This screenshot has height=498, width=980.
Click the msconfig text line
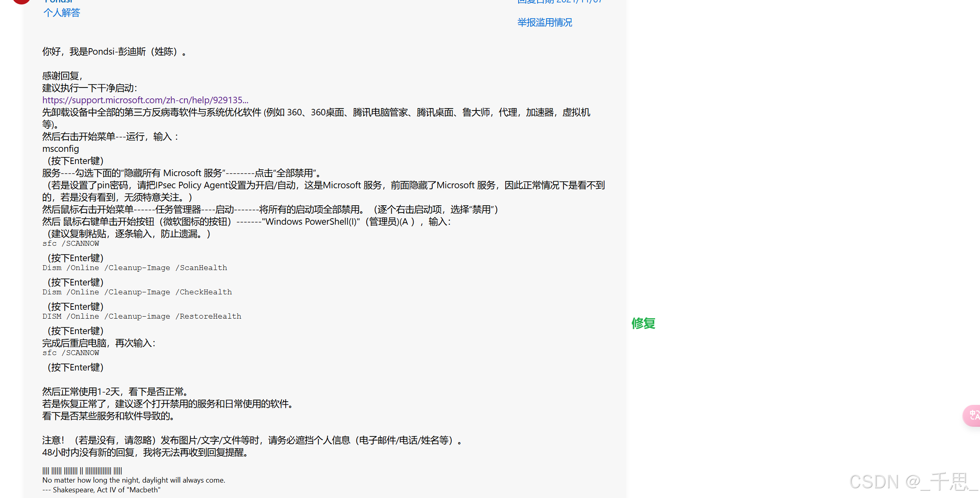click(x=61, y=149)
